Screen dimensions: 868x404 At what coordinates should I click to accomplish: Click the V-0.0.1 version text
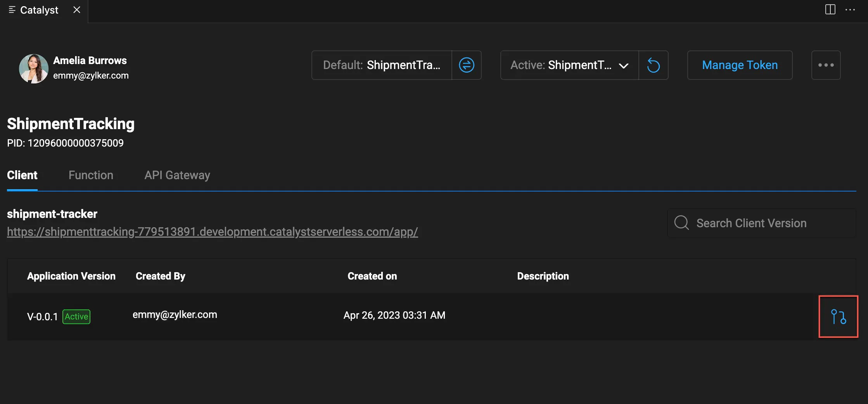click(x=42, y=317)
